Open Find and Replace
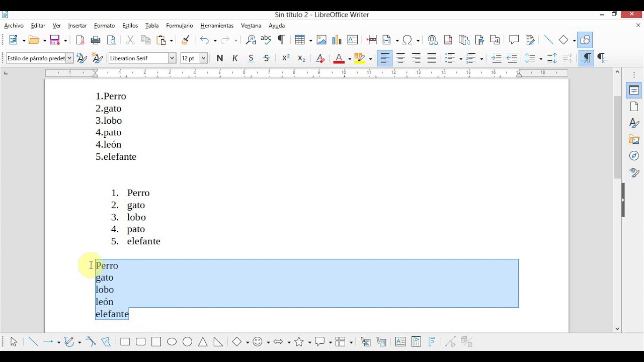This screenshot has height=362, width=644. tap(250, 40)
